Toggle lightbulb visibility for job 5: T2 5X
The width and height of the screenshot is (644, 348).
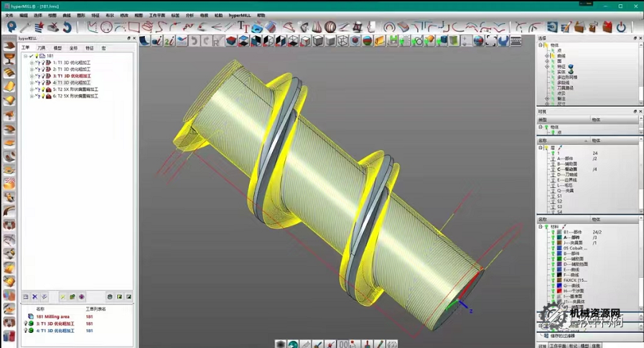pos(42,89)
